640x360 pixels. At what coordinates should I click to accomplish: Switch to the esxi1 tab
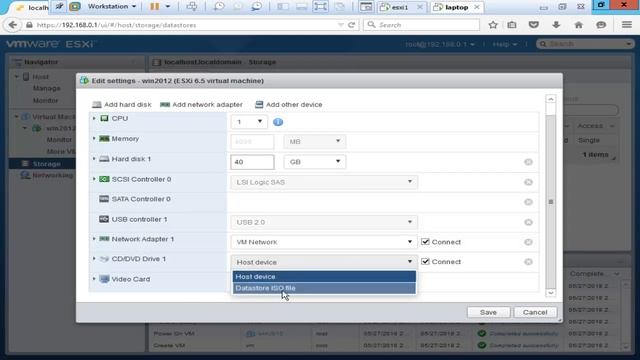(401, 7)
